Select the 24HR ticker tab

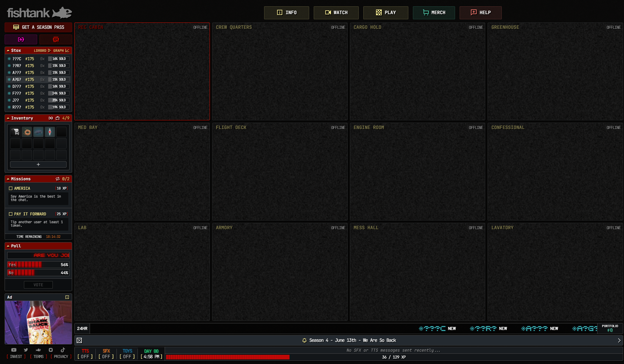(x=82, y=329)
